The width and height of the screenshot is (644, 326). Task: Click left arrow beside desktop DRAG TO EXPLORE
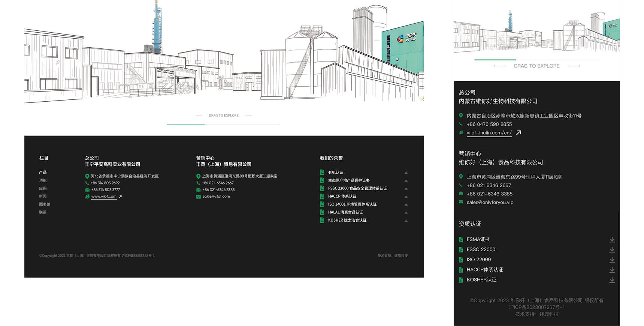(x=199, y=116)
